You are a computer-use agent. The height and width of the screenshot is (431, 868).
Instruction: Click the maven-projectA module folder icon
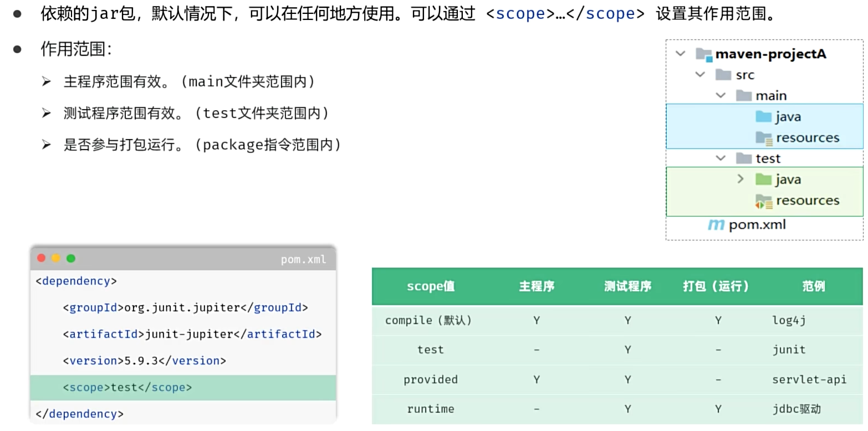703,54
